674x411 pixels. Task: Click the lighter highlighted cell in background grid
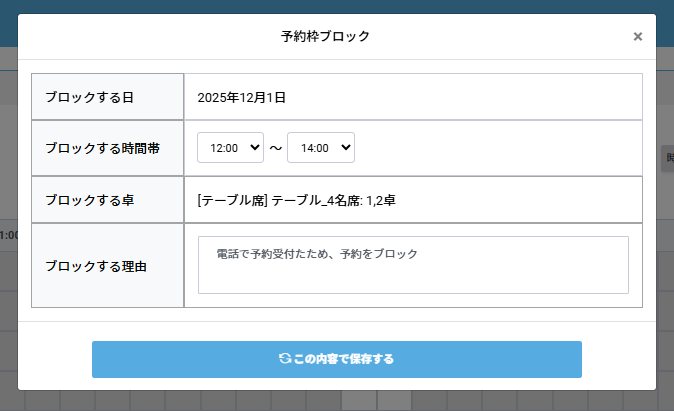[x=360, y=400]
